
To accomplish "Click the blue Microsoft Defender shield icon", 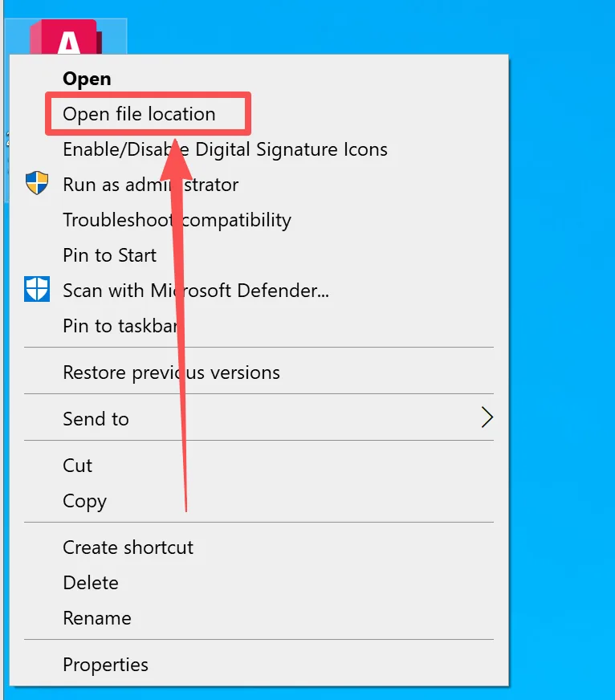I will [x=37, y=290].
